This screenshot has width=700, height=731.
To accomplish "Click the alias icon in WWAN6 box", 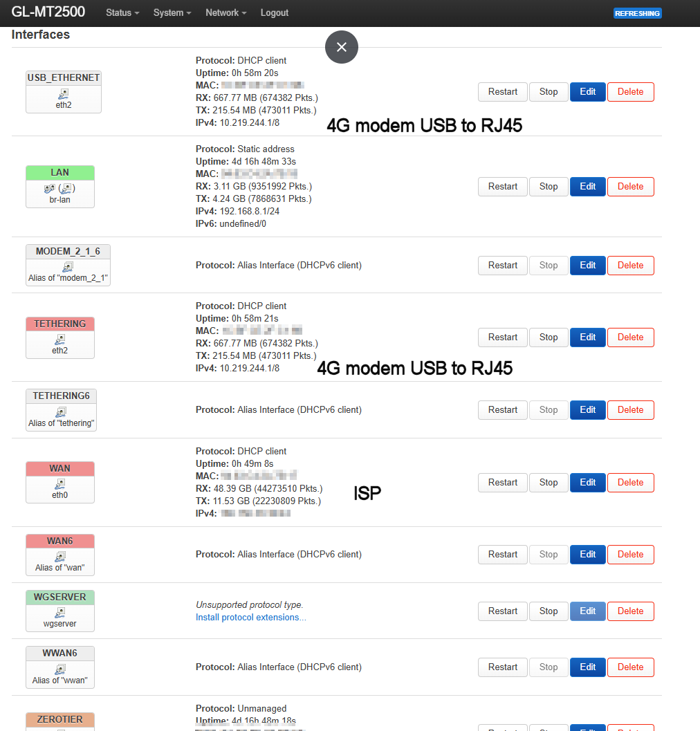I will 59,669.
